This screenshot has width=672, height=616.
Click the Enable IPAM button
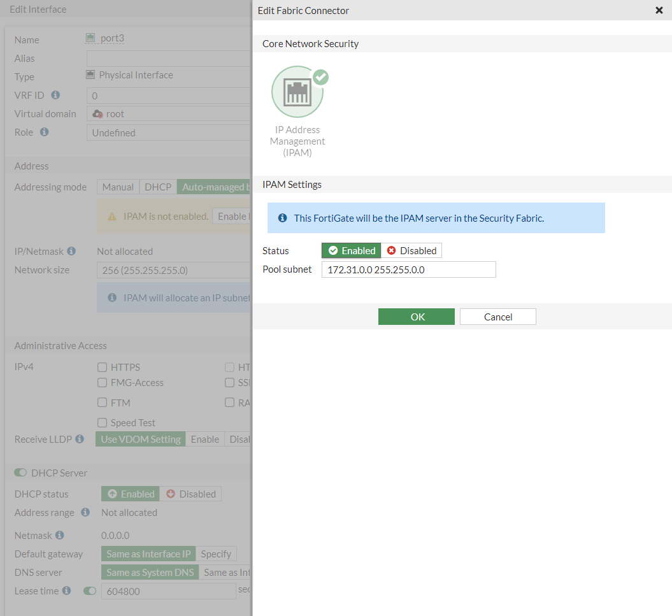pos(232,217)
